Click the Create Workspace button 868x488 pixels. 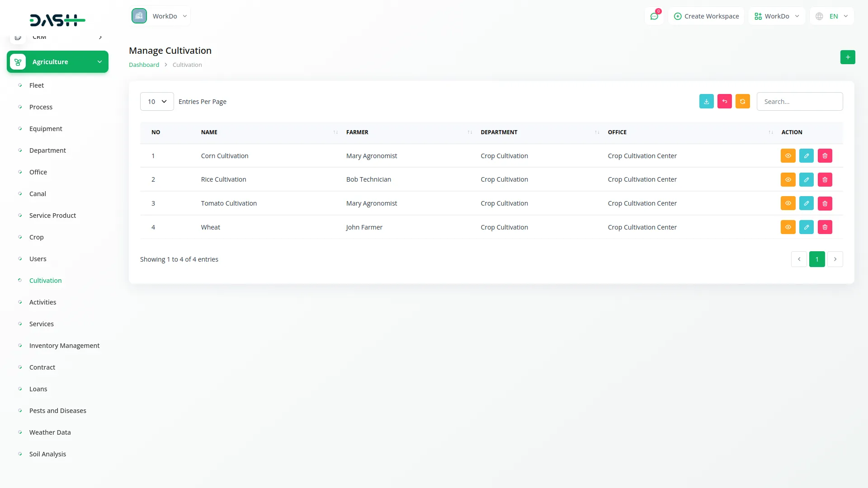[706, 16]
